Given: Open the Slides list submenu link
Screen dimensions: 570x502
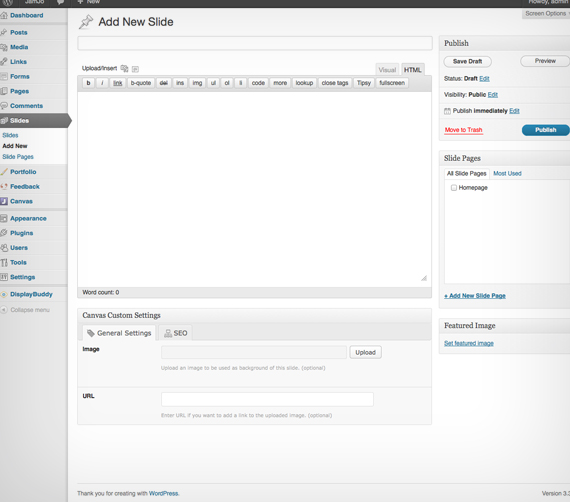Looking at the screenshot, I should click(x=10, y=135).
